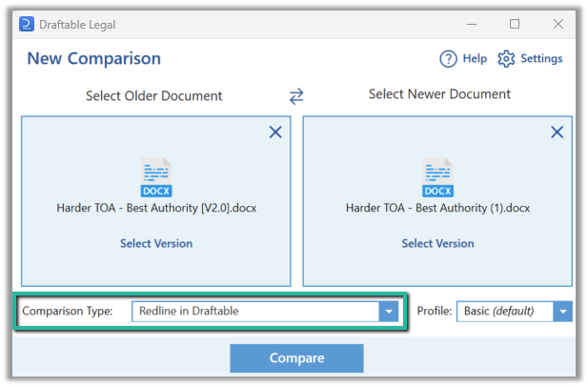The height and width of the screenshot is (387, 588).
Task: Click the Compare button
Action: click(296, 358)
